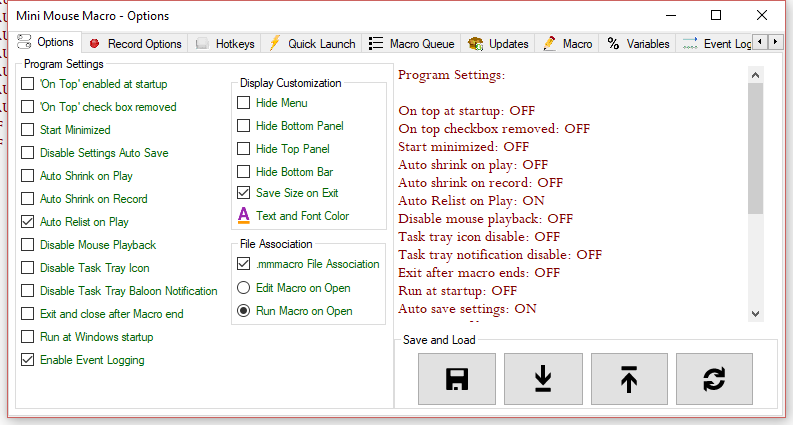This screenshot has height=425, width=793.
Task: Open the Hotkeys tab
Action: tap(225, 44)
